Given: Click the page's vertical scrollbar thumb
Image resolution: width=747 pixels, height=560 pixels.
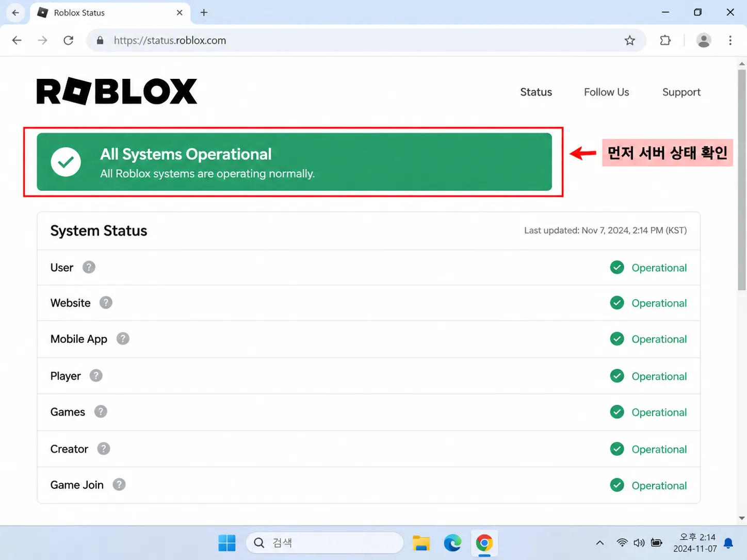Looking at the screenshot, I should [x=742, y=179].
